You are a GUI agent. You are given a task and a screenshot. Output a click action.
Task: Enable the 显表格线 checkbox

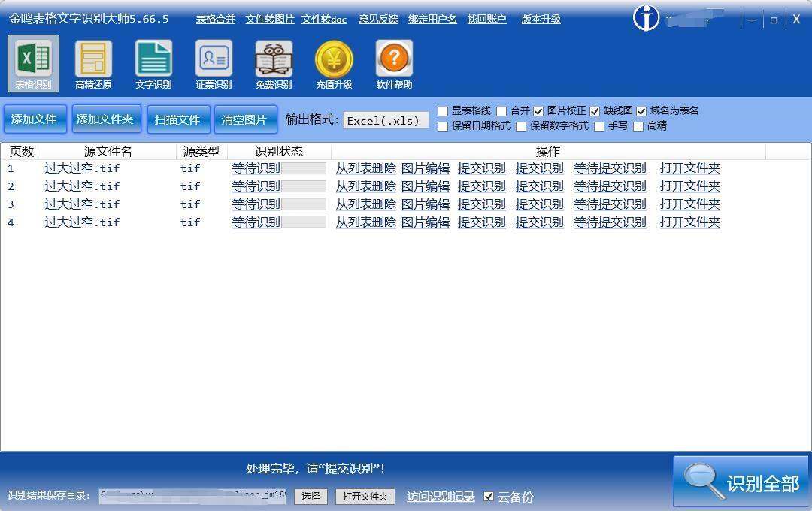click(443, 111)
